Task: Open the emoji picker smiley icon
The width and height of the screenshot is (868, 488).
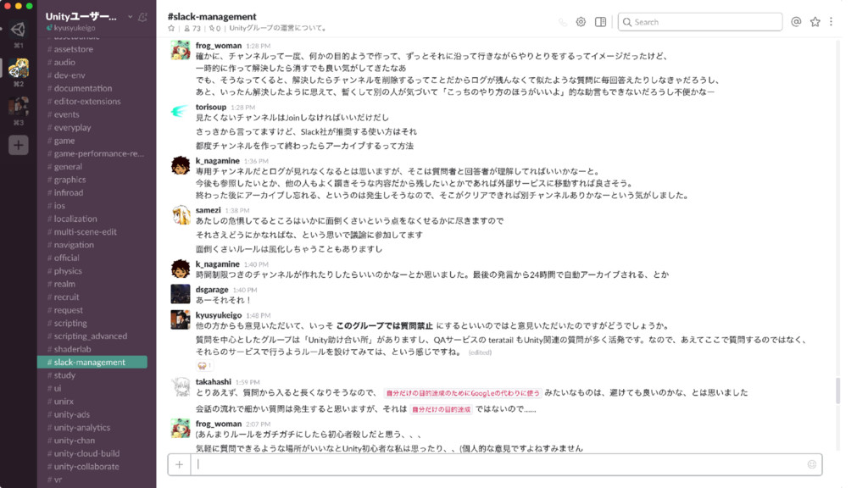Action: pyautogui.click(x=811, y=464)
